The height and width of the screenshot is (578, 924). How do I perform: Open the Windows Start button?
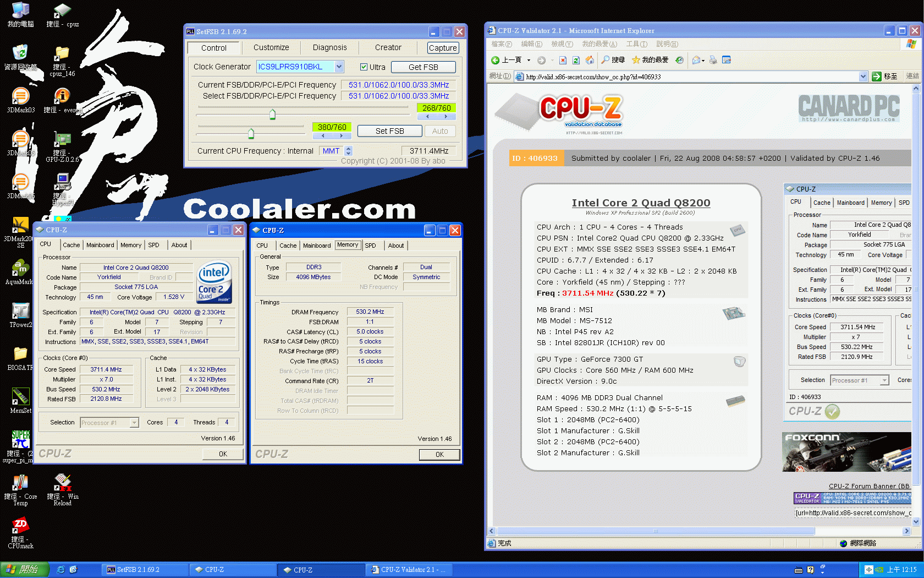[25, 570]
